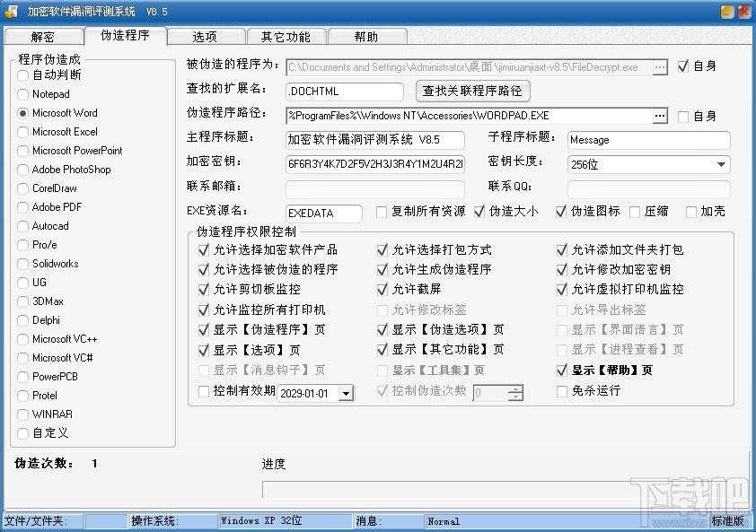
Task: Click the EXEDATA resource name field
Action: [x=324, y=213]
